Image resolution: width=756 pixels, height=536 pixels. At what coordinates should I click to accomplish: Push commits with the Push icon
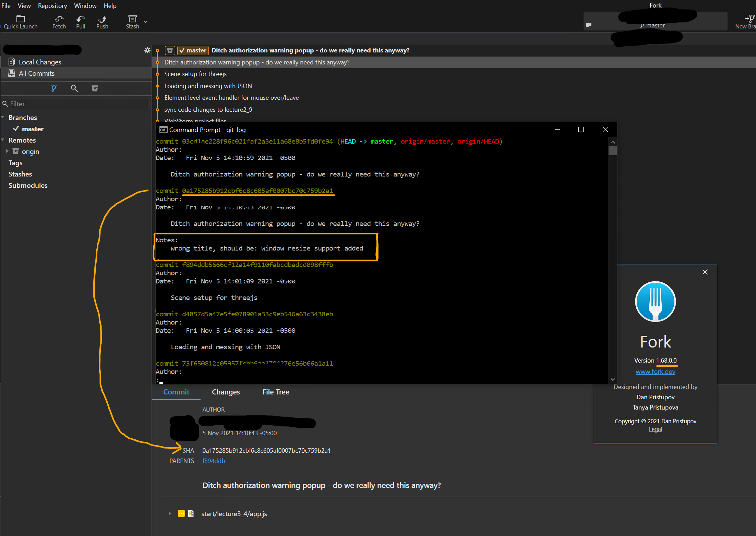tap(102, 19)
